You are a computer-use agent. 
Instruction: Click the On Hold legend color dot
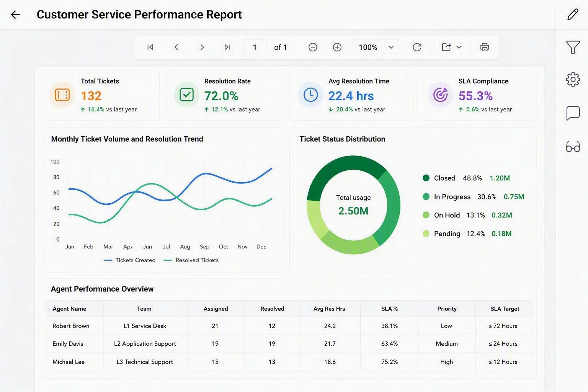(x=426, y=215)
